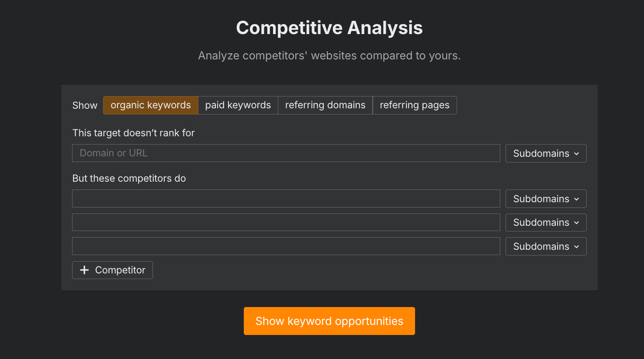
Task: Switch to the paid keywords tab
Action: pos(238,105)
